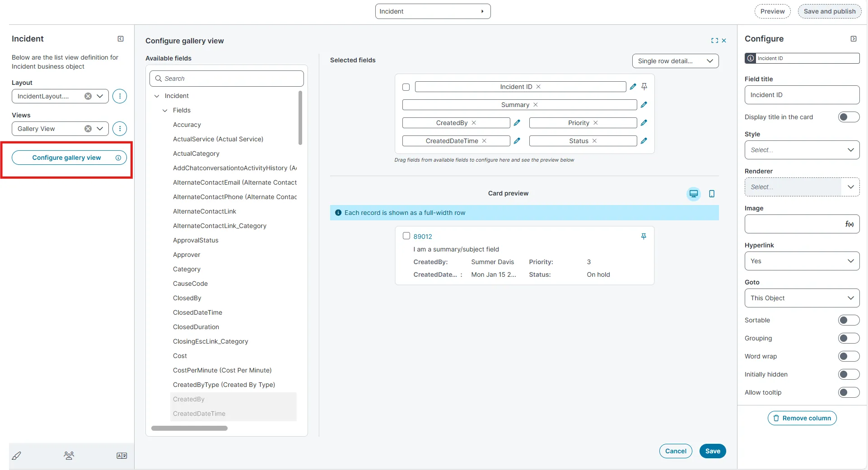Click the Save button
Image resolution: width=868 pixels, height=470 pixels.
coord(713,451)
